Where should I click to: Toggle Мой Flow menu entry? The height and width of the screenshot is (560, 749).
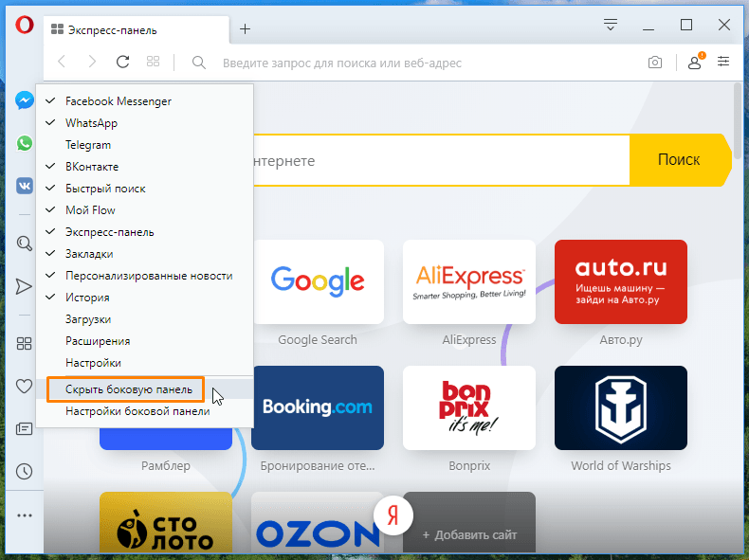(x=144, y=210)
